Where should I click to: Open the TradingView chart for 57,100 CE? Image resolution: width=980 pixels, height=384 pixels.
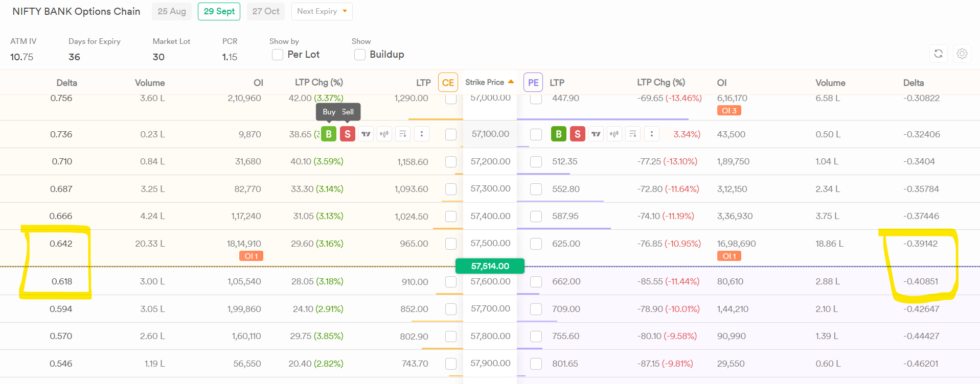(366, 134)
